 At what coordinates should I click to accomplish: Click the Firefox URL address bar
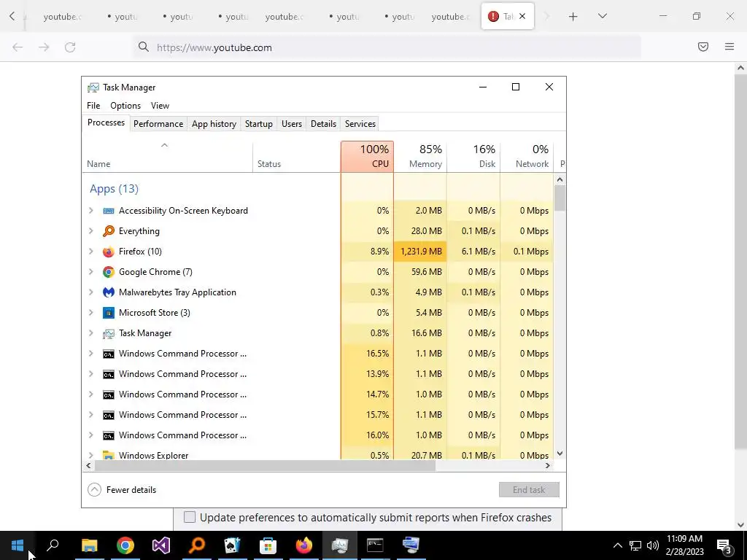click(388, 47)
